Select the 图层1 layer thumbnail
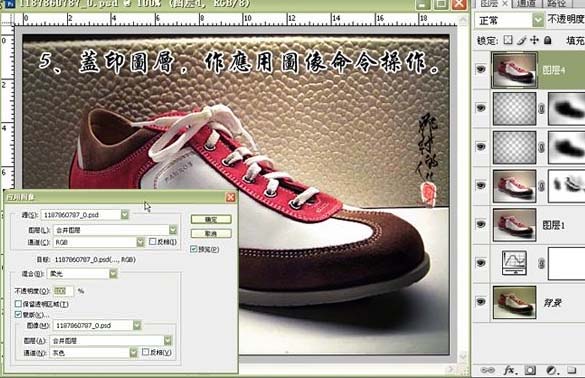Screen dimensions: 585x378 click(x=514, y=225)
